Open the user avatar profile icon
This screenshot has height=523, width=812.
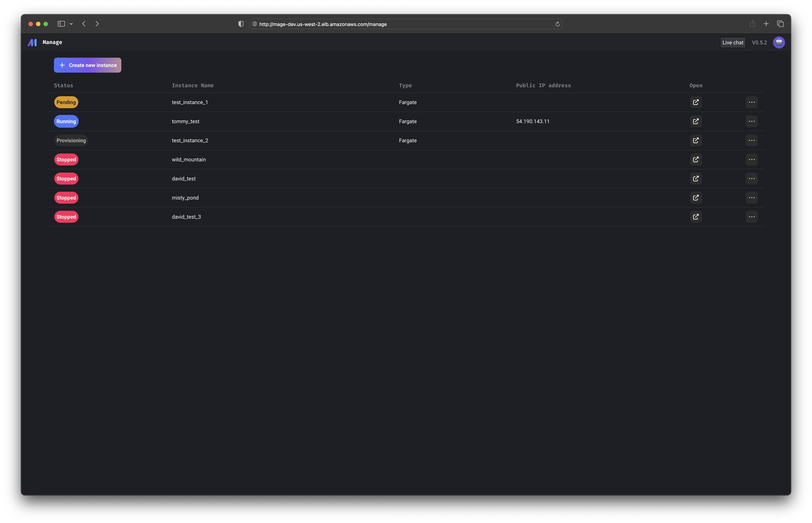[x=779, y=42]
